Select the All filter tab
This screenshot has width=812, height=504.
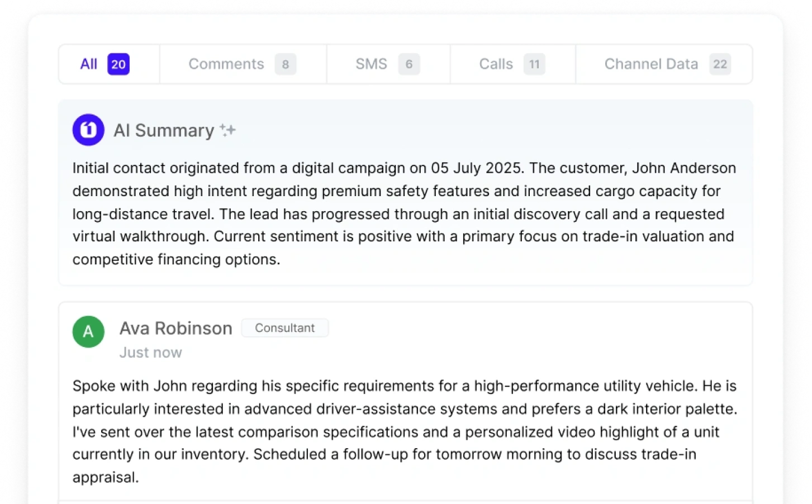pyautogui.click(x=88, y=64)
